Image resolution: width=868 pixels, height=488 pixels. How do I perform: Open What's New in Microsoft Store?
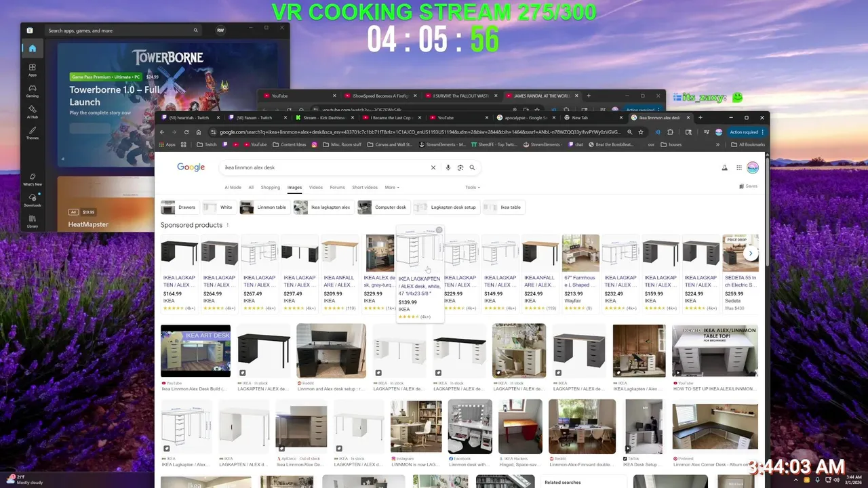tap(32, 179)
